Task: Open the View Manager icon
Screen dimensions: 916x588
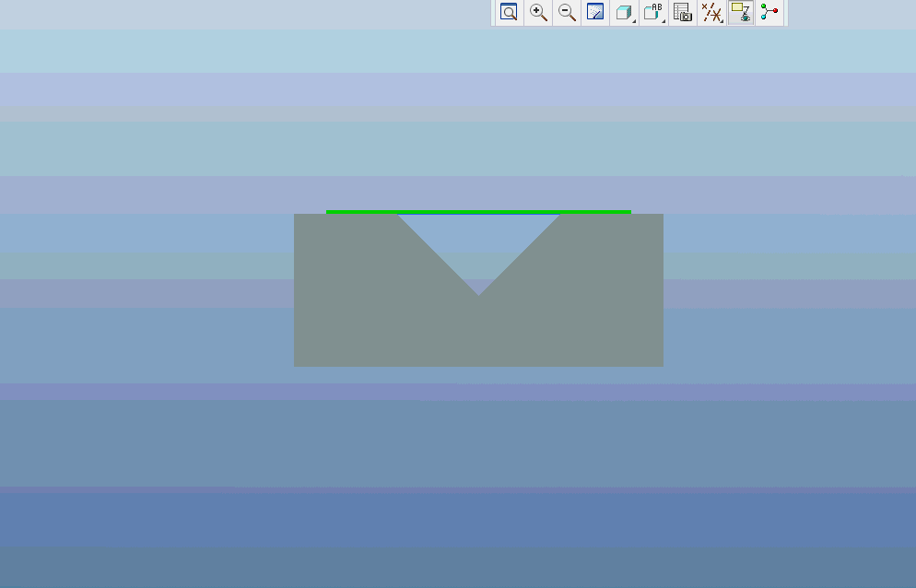Action: tap(682, 12)
